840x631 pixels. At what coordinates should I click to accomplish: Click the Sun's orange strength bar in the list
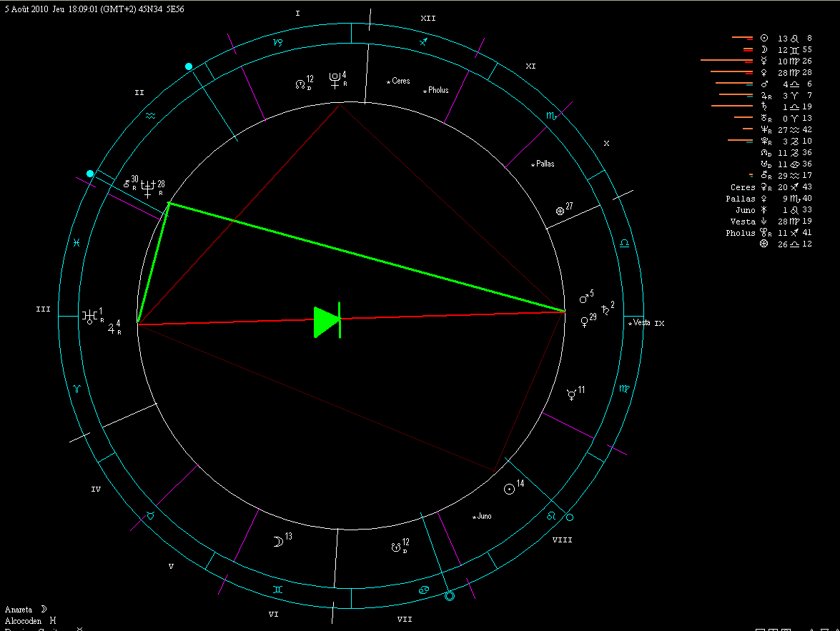(741, 38)
